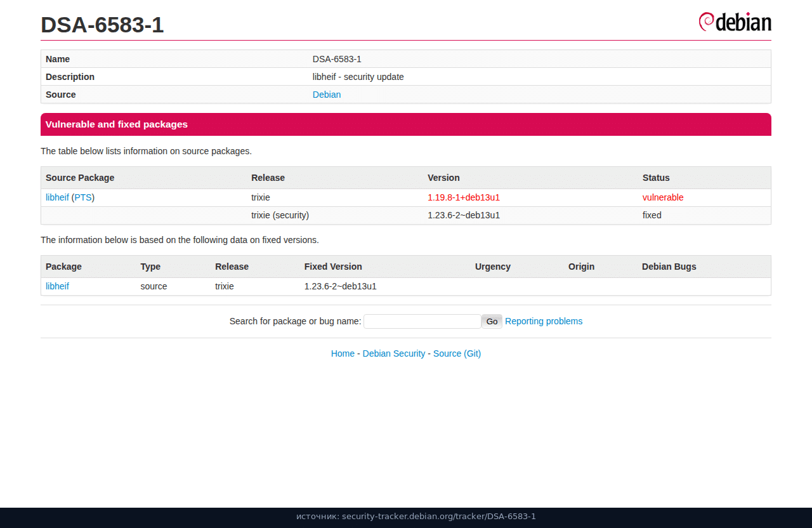
Task: Click the red version 1.19.8-1+deb13u1
Action: (x=464, y=197)
